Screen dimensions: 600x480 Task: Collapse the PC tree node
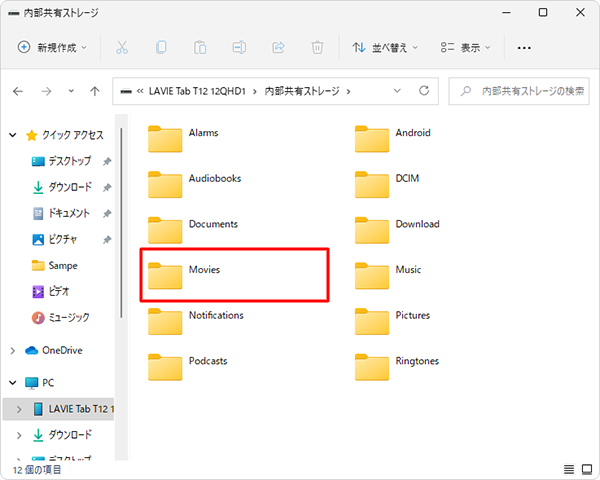click(13, 382)
